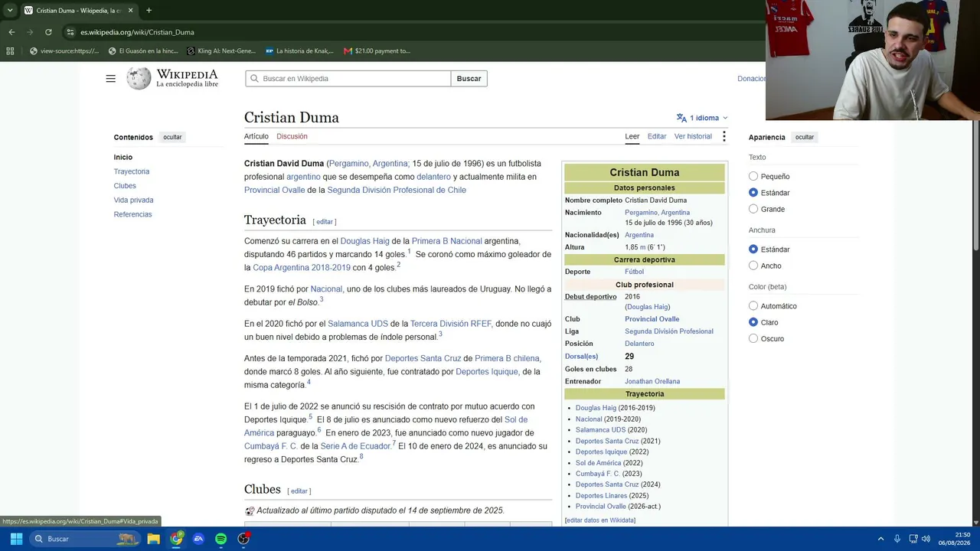The height and width of the screenshot is (551, 980).
Task: Open the tab search dropdown arrow
Action: click(9, 11)
